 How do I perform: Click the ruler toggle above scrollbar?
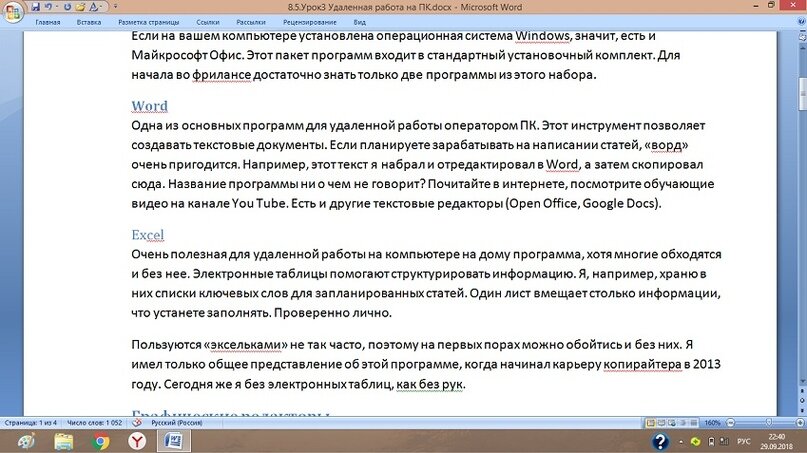point(802,37)
